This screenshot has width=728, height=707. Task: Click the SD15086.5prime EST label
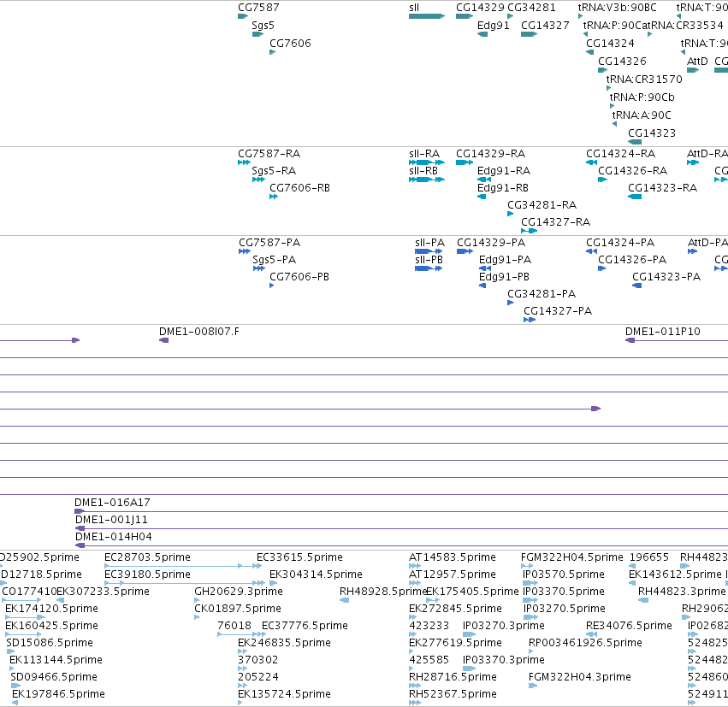point(50,643)
